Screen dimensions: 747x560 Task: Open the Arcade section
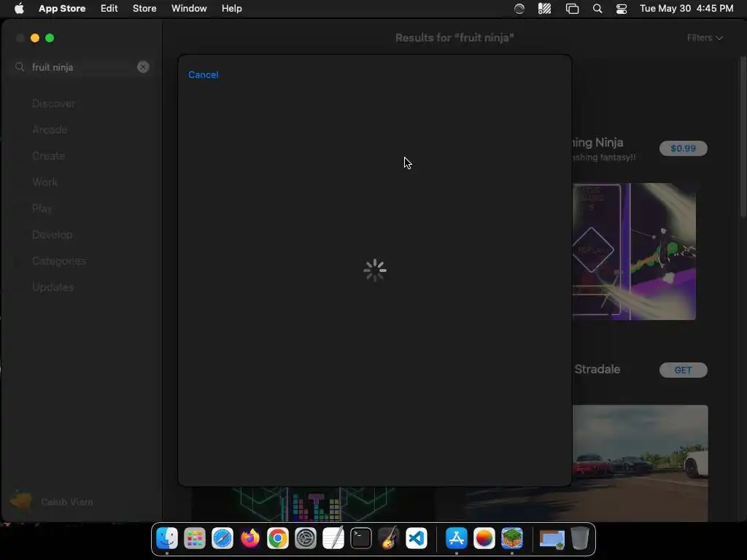(50, 130)
